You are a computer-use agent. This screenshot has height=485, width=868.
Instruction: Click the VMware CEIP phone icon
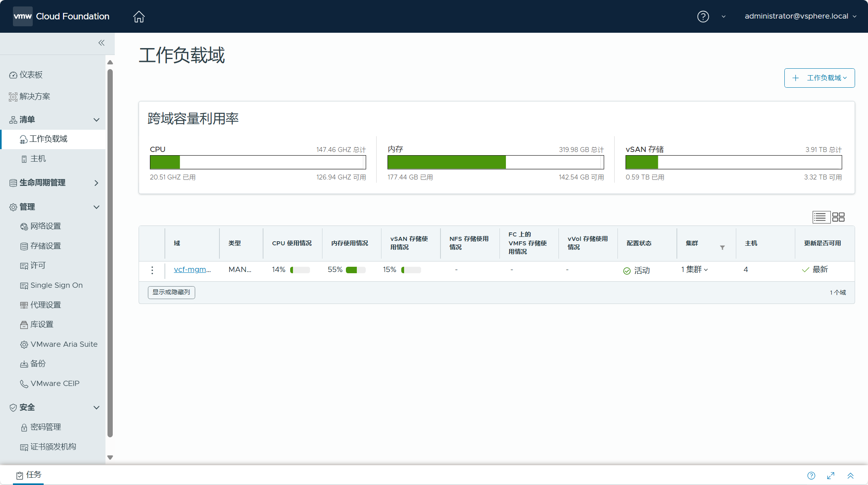(24, 384)
